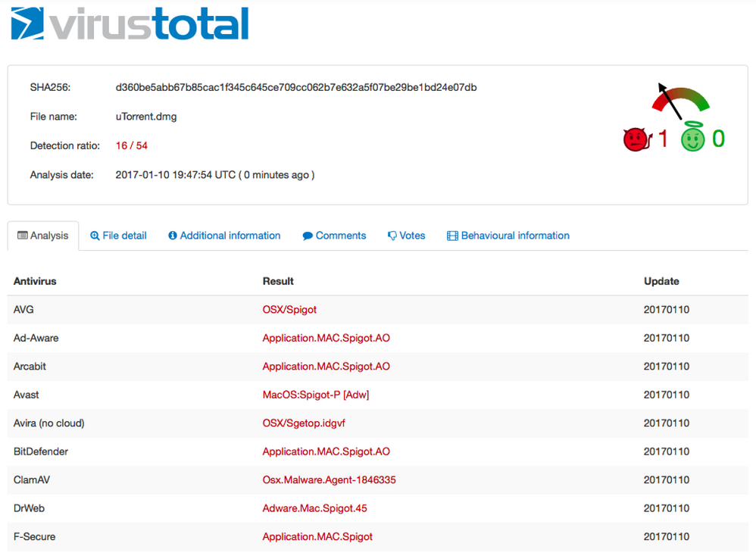Click the ClamAV antivirus name
Image resolution: width=756 pixels, height=556 pixels.
point(32,480)
